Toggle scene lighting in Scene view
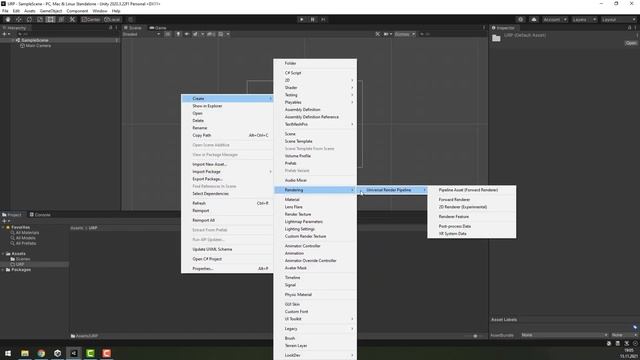The width and height of the screenshot is (640, 360). 178,34
